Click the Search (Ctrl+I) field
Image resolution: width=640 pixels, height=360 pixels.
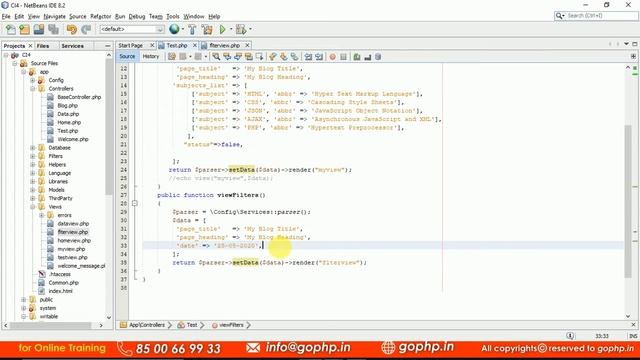click(x=596, y=16)
